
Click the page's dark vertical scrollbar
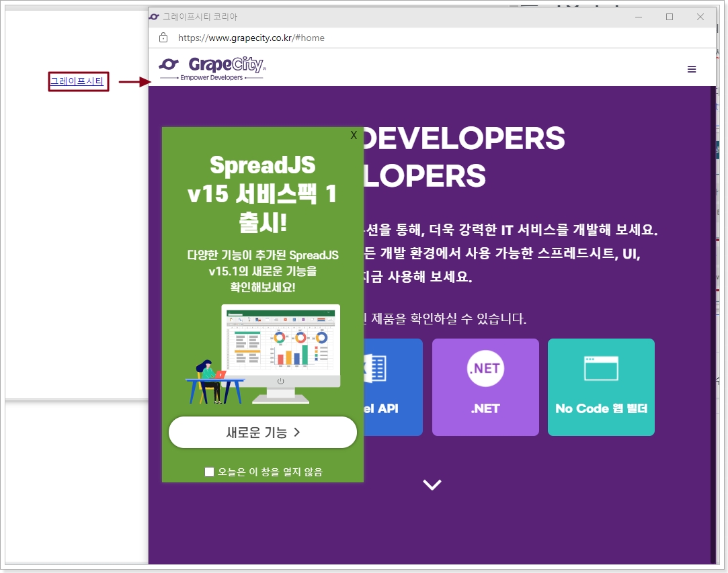(713, 322)
